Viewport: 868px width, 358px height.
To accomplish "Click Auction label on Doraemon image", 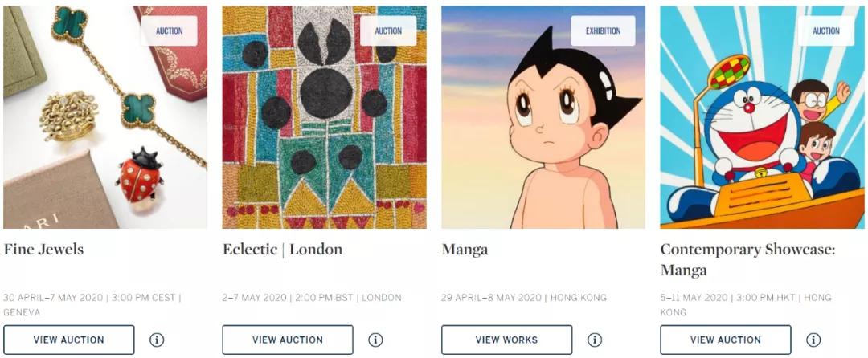I will pos(825,31).
